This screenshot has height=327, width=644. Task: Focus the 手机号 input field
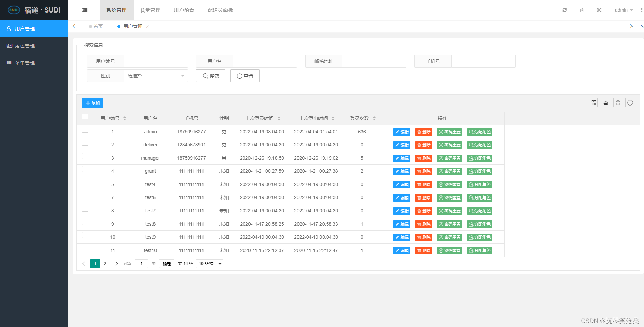click(483, 61)
